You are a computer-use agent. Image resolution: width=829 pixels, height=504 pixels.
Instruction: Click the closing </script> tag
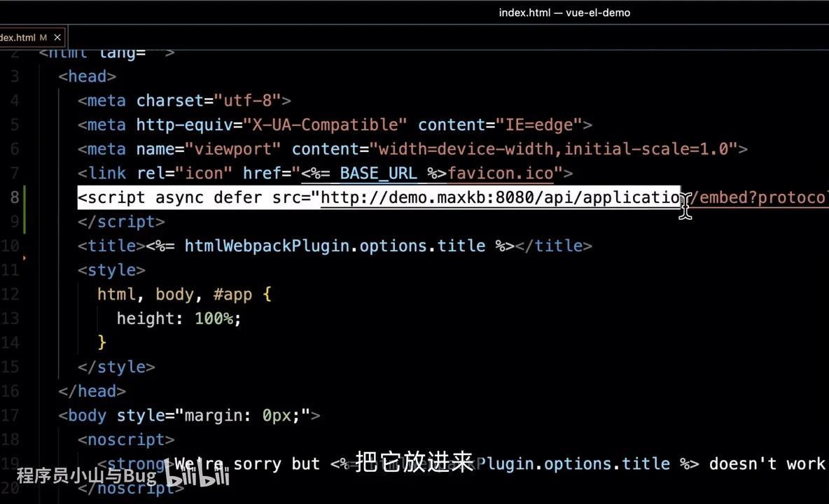[x=121, y=222]
